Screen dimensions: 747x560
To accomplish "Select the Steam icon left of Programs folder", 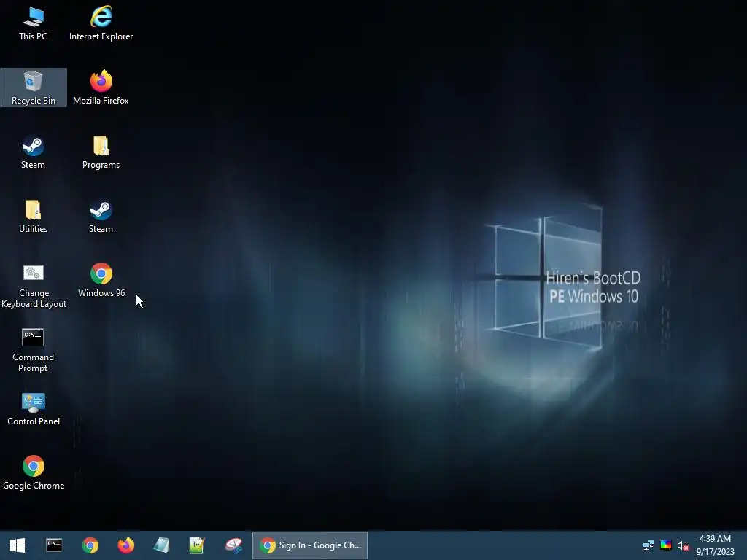I will [x=34, y=152].
